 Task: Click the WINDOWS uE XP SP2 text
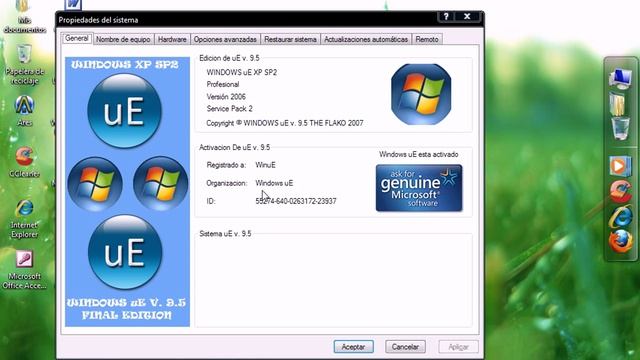[x=242, y=72]
